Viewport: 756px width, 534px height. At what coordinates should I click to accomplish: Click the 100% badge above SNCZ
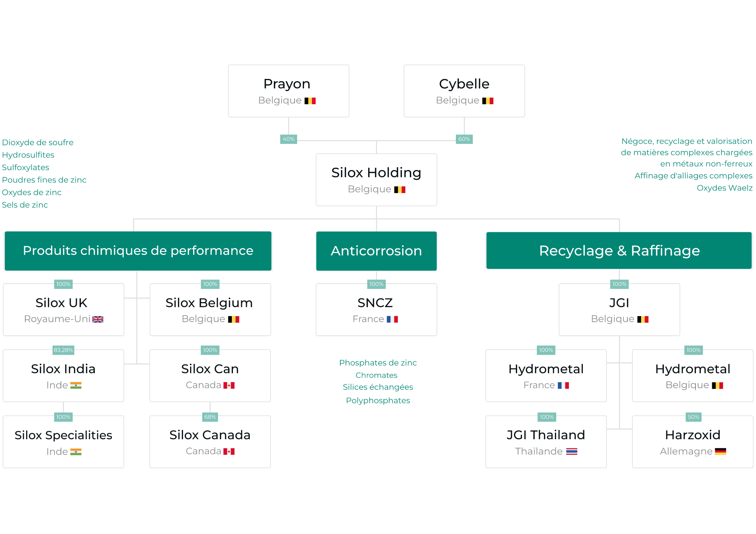pos(376,284)
